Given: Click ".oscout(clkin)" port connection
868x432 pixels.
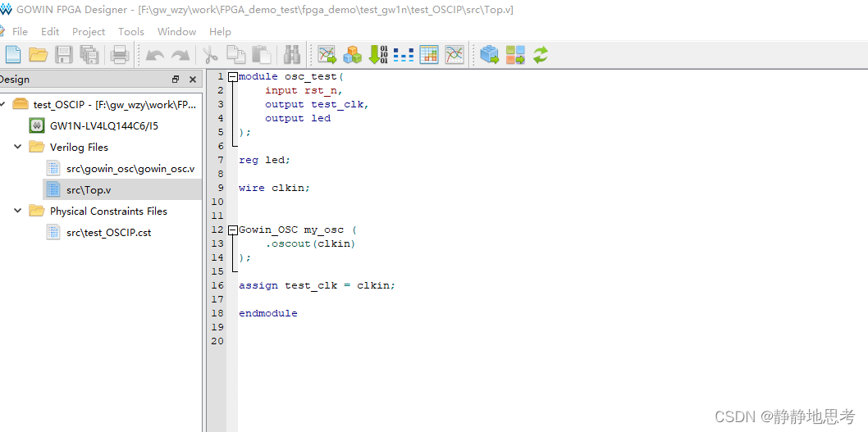Looking at the screenshot, I should [x=310, y=243].
